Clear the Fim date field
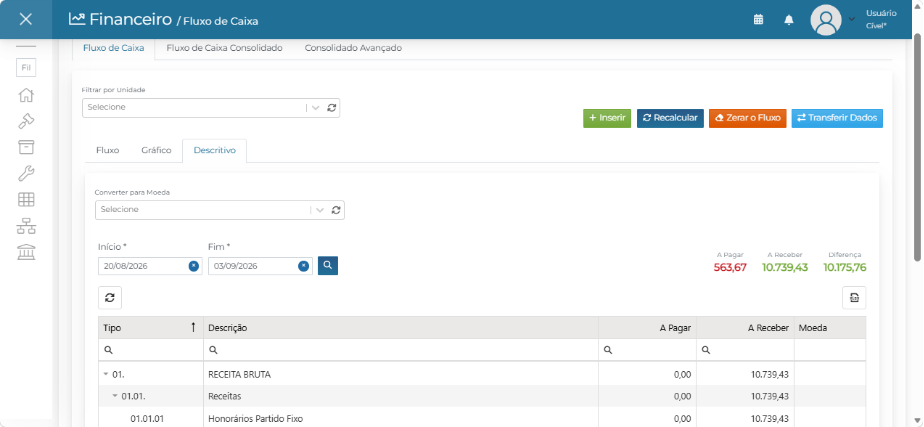The image size is (924, 427). [303, 266]
